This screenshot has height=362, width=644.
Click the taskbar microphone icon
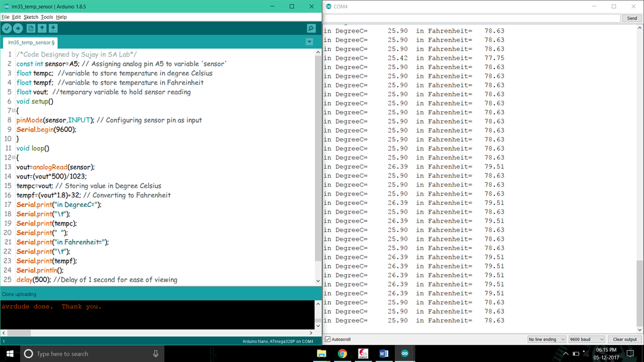156,353
